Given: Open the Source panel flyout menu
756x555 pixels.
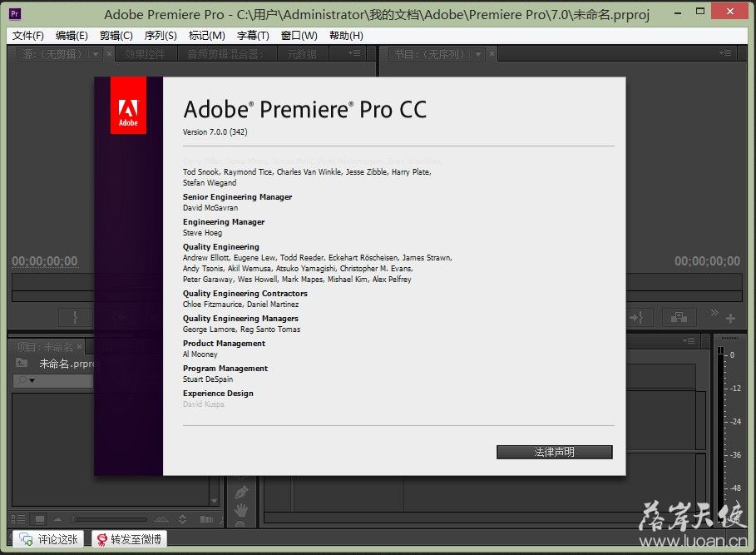Looking at the screenshot, I should (x=354, y=53).
